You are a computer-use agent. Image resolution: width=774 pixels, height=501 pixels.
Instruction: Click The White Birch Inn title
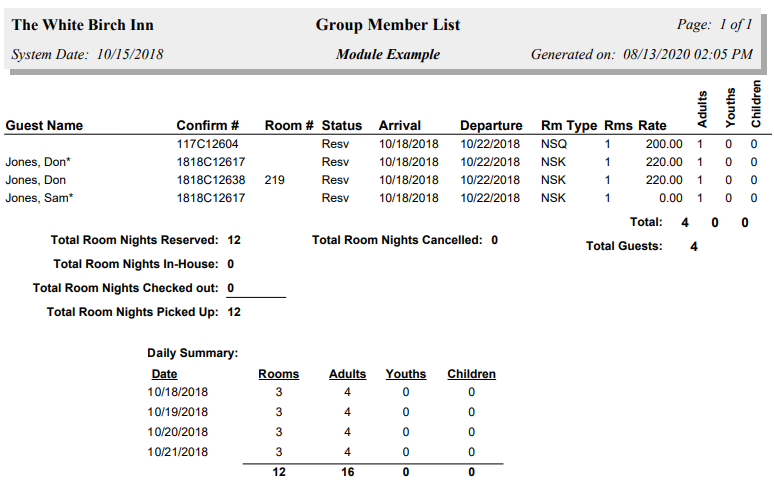82,25
